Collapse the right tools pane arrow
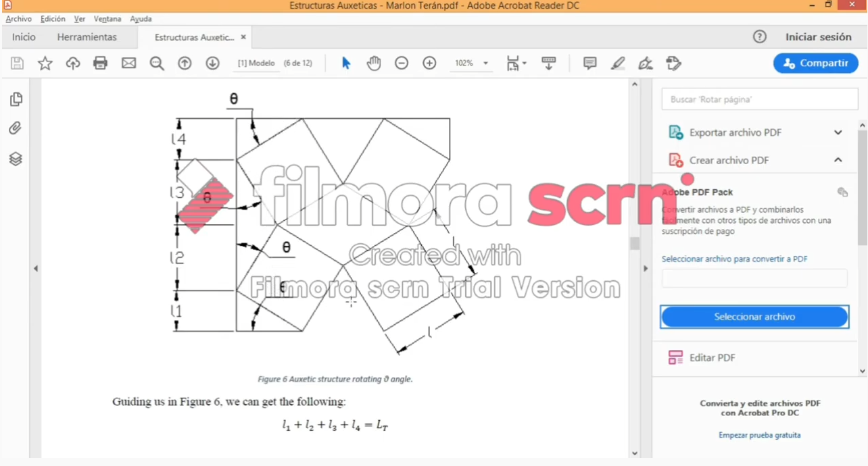 (646, 269)
